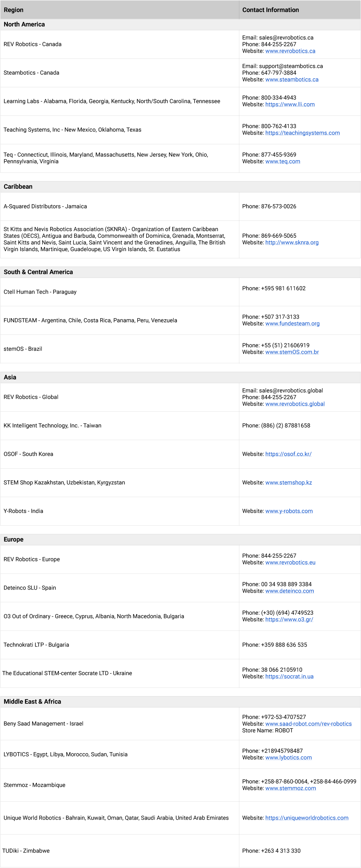
Task: Visit the teachingsystems.com website link
Action: click(303, 133)
